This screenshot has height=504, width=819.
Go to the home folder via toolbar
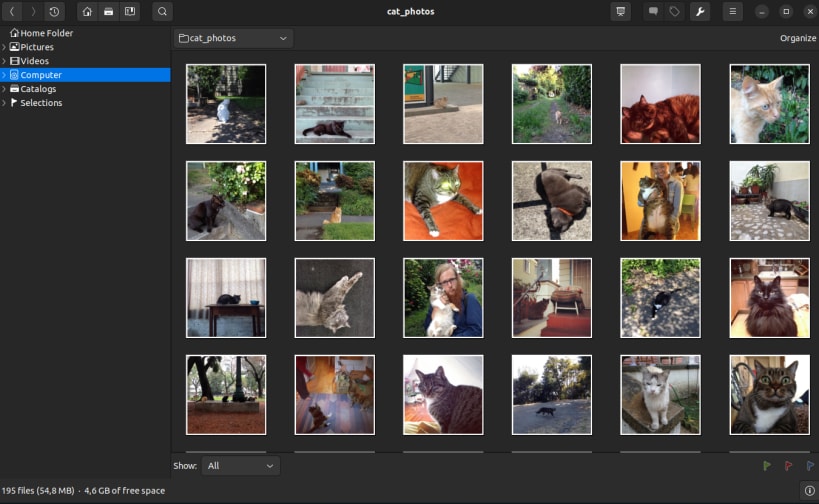87,11
